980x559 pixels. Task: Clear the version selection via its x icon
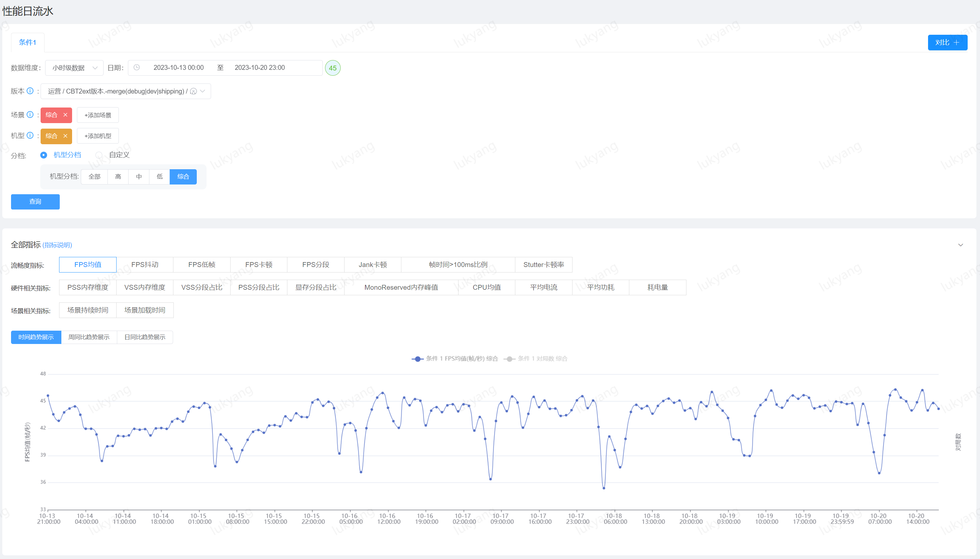tap(194, 91)
